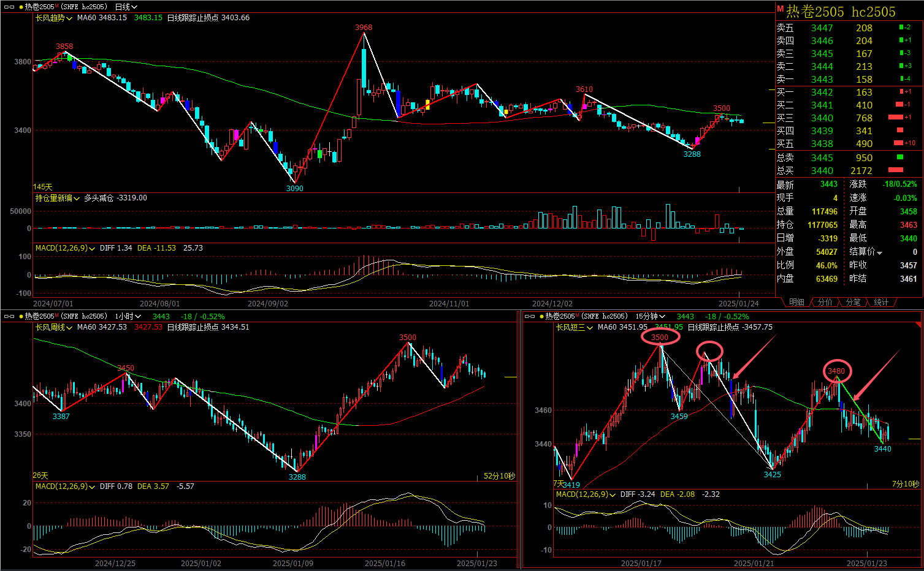Switch to the 统计 tab
Screen dimensions: 924x571
[881, 302]
